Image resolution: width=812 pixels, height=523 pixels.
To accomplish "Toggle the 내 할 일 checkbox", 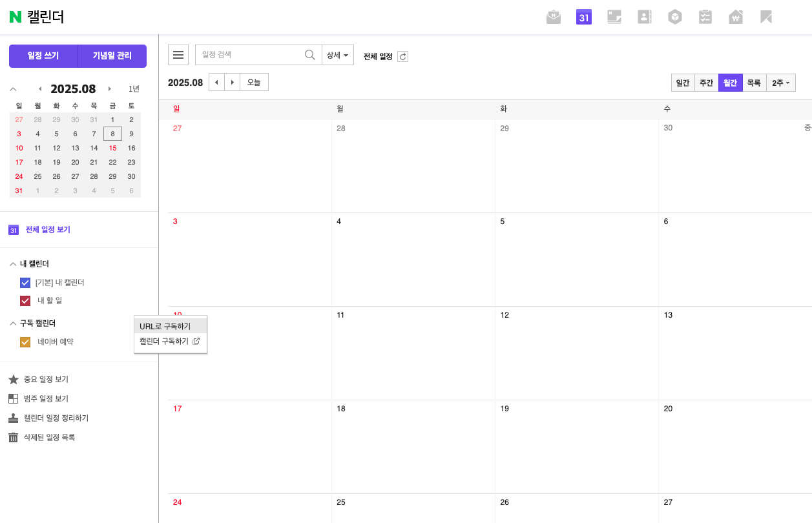I will click(x=25, y=300).
